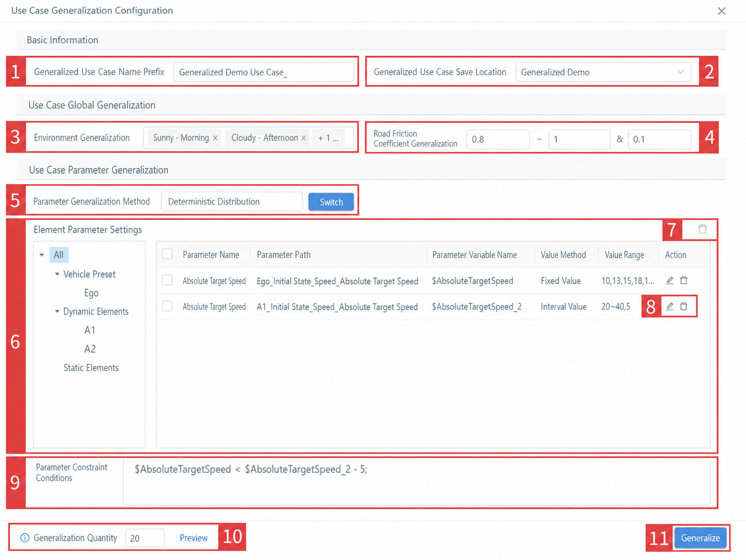Close the Use Case Generalization Configuration dialog

(721, 11)
